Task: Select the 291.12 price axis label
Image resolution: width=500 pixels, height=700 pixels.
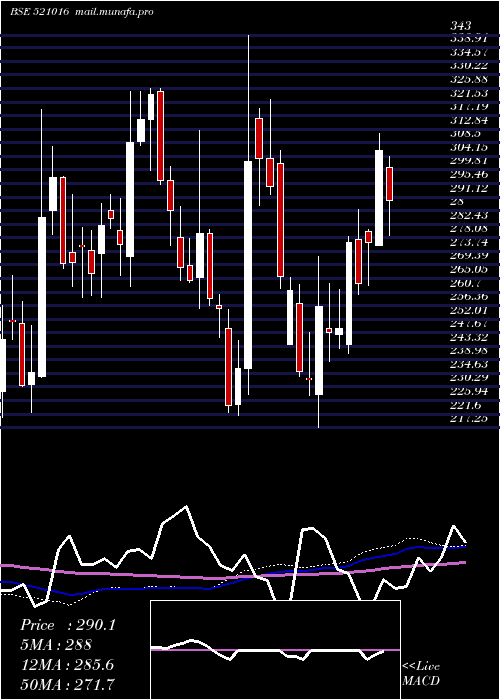Action: pos(469,188)
